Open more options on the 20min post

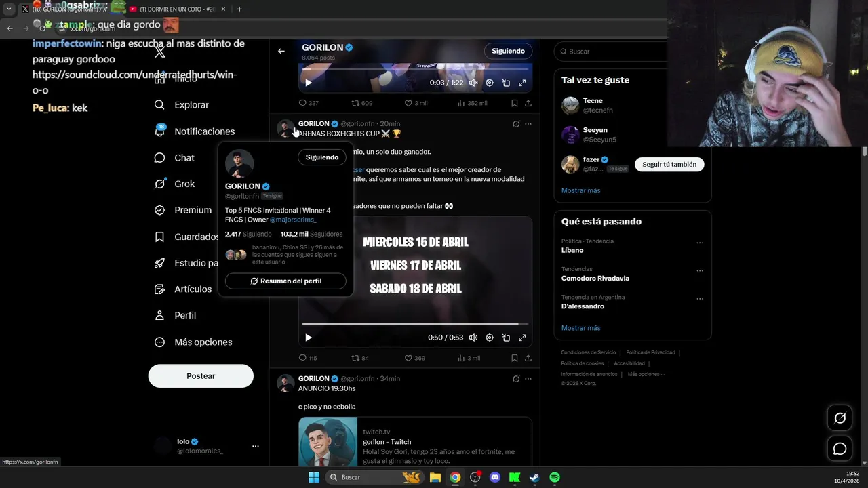point(528,124)
